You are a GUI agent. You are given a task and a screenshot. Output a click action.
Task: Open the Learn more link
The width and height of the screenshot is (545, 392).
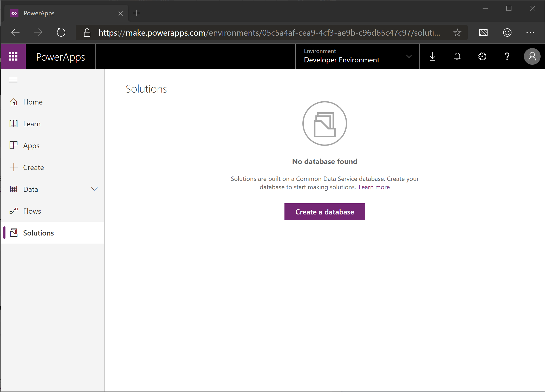[374, 187]
